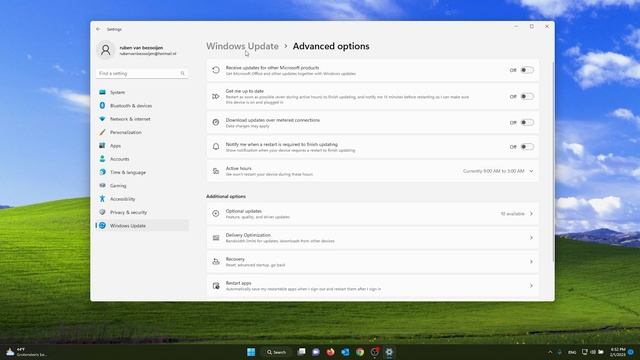The width and height of the screenshot is (640, 360).
Task: Open the user profile avatar icon
Action: coord(105,50)
